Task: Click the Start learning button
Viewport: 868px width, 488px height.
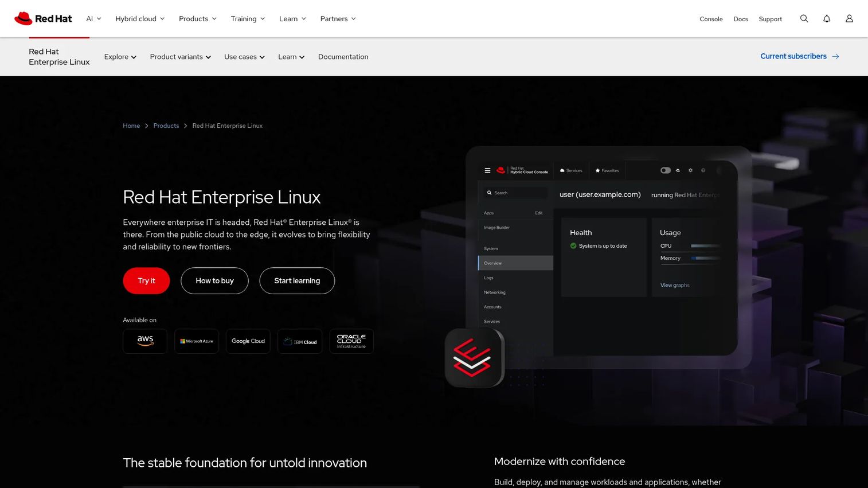Action: (x=297, y=281)
